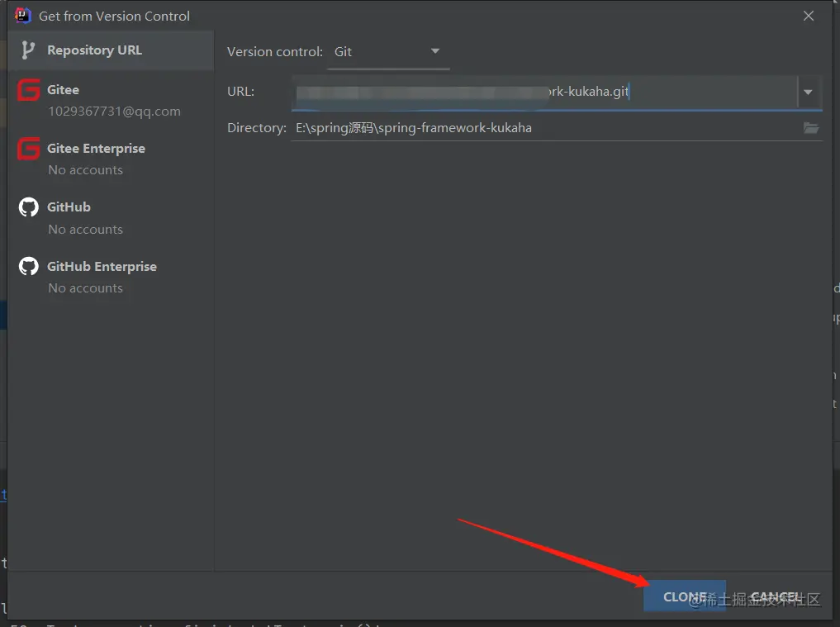The image size is (840, 627).
Task: Open the GitHub section
Action: [111, 217]
